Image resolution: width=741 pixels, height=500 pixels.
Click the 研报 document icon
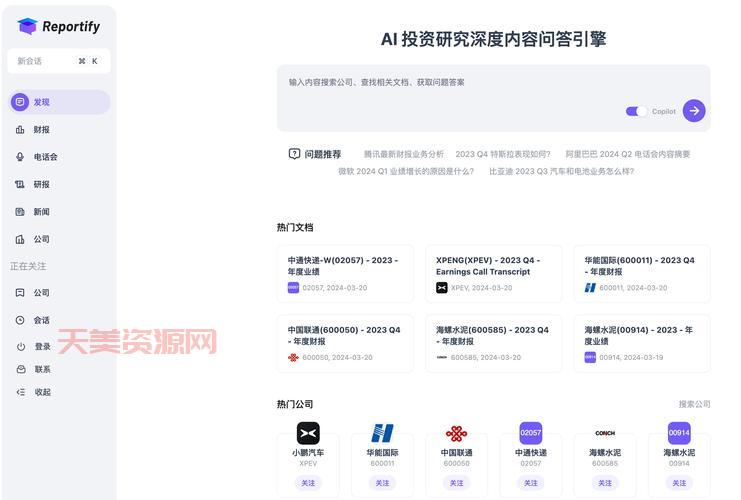pyautogui.click(x=20, y=184)
